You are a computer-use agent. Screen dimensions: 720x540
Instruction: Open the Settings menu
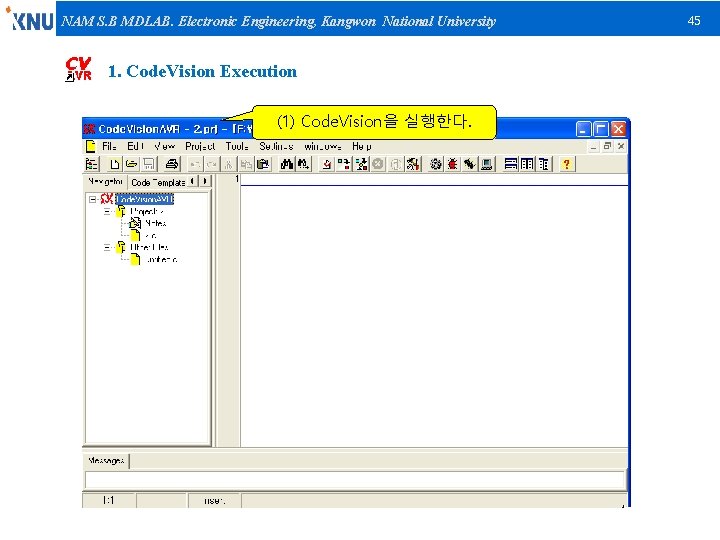276,146
